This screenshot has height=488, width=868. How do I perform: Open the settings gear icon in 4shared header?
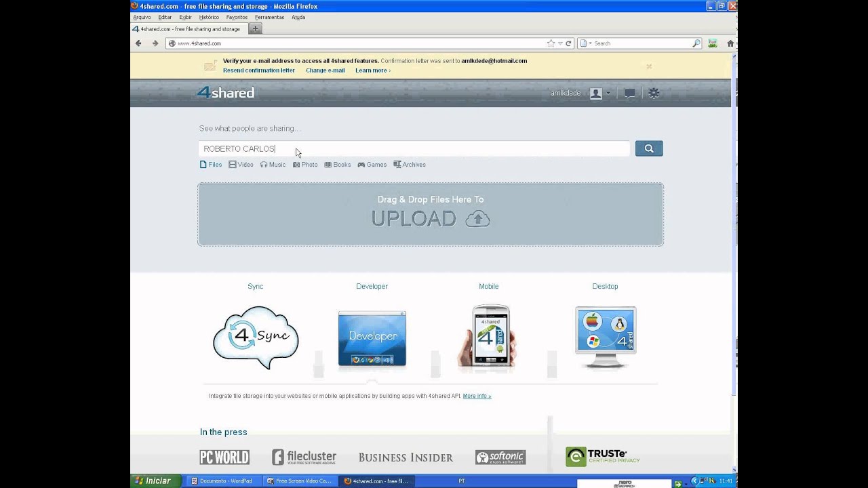pos(654,93)
